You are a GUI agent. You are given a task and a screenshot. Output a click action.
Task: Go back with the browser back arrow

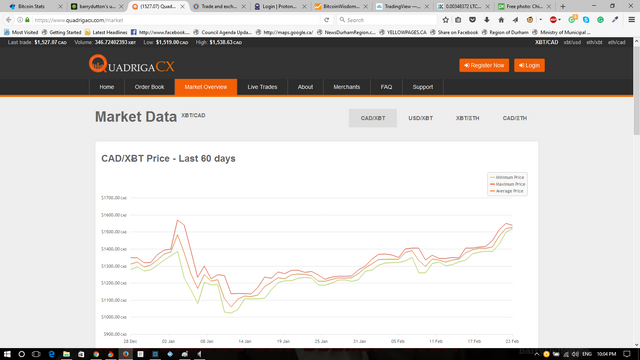pyautogui.click(x=9, y=20)
